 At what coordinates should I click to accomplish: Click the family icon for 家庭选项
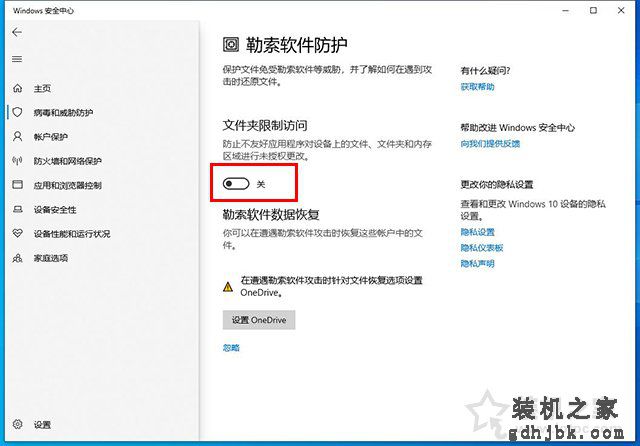click(18, 258)
